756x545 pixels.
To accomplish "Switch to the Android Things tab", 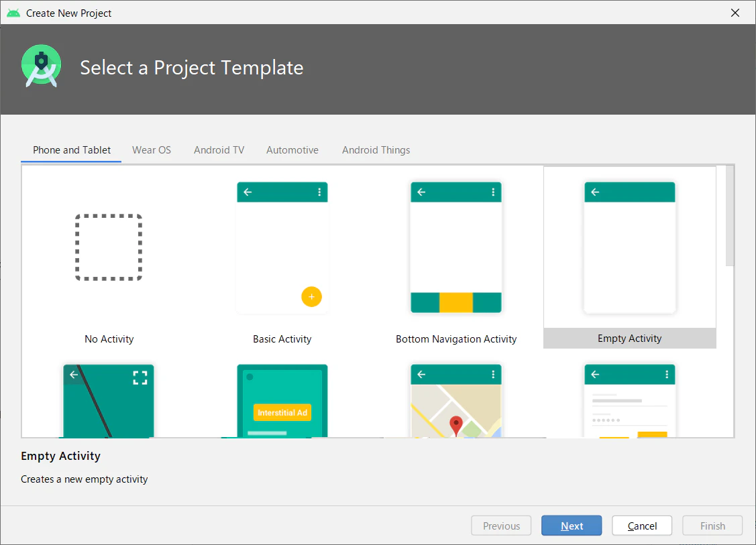I will [x=376, y=150].
